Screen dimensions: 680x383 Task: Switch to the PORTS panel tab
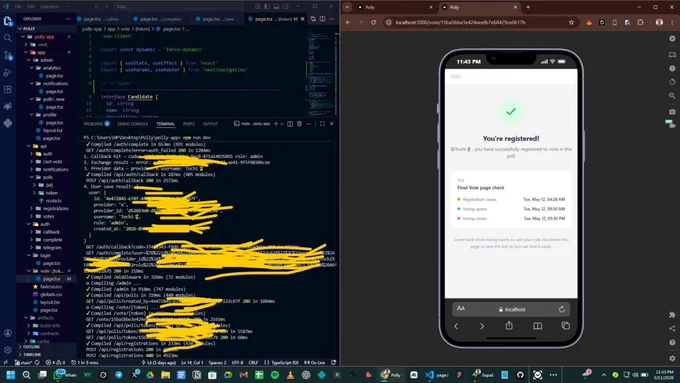pyautogui.click(x=189, y=124)
